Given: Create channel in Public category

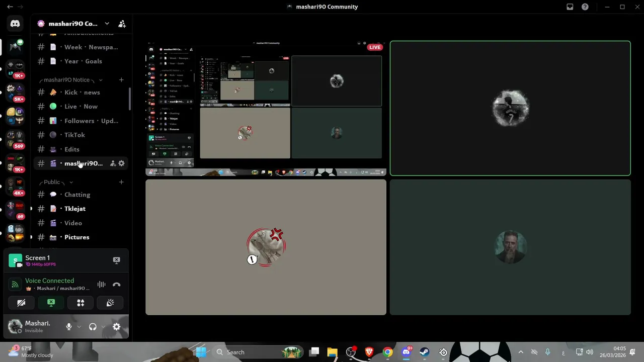Looking at the screenshot, I should [121, 182].
